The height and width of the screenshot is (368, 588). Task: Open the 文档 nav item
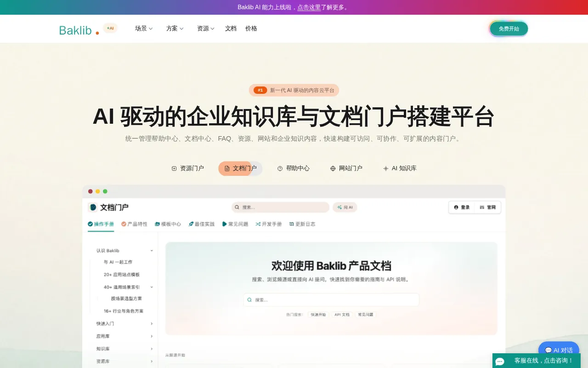pyautogui.click(x=231, y=29)
